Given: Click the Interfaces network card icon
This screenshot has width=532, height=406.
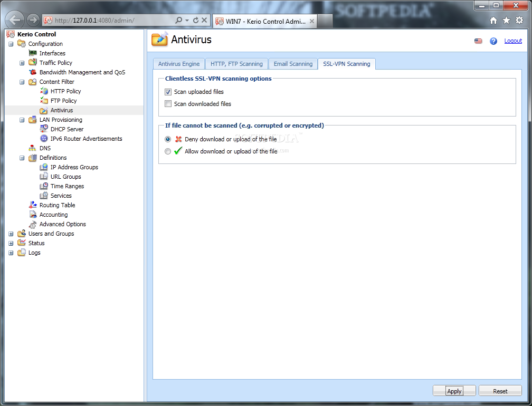Looking at the screenshot, I should 33,53.
